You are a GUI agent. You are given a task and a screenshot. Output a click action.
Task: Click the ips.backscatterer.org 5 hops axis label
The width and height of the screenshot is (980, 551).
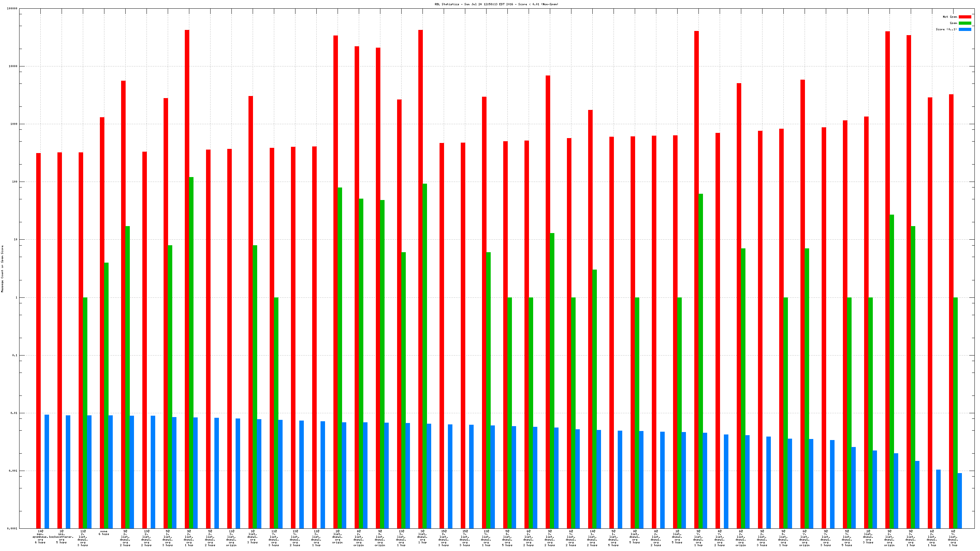click(x=61, y=536)
